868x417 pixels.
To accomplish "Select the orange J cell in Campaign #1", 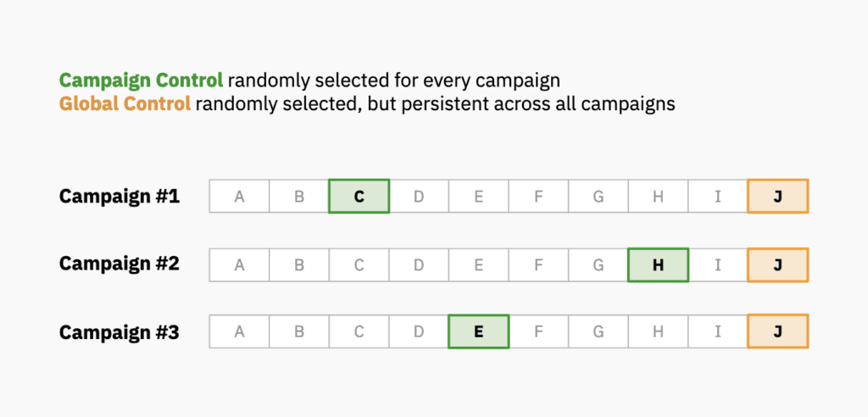I will tap(777, 197).
